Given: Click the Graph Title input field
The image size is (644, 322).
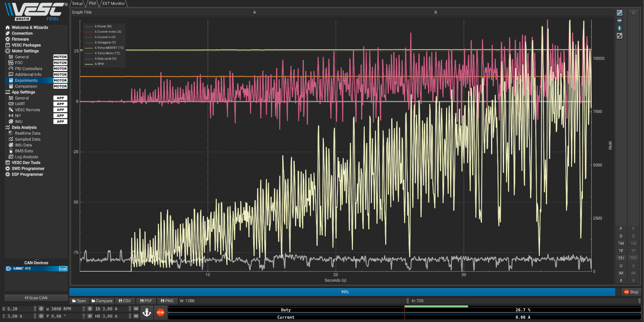Looking at the screenshot, I should click(161, 12).
